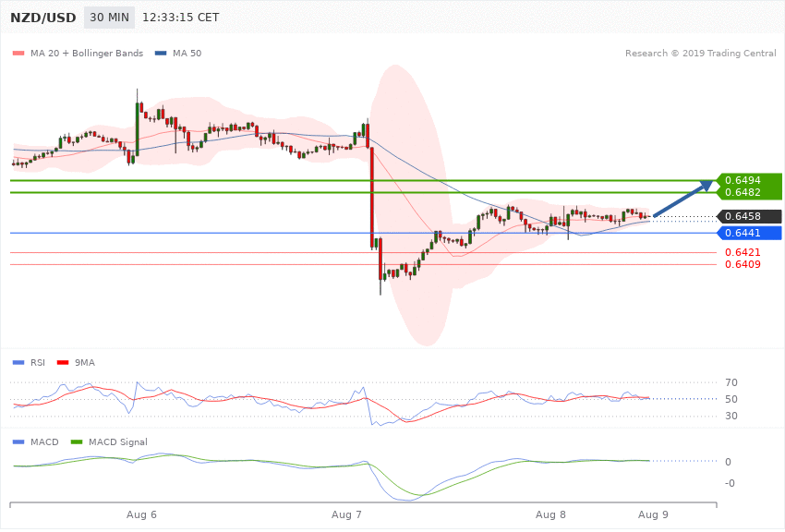This screenshot has width=785, height=532.
Task: Click the 9MA legend label
Action: pyautogui.click(x=85, y=362)
